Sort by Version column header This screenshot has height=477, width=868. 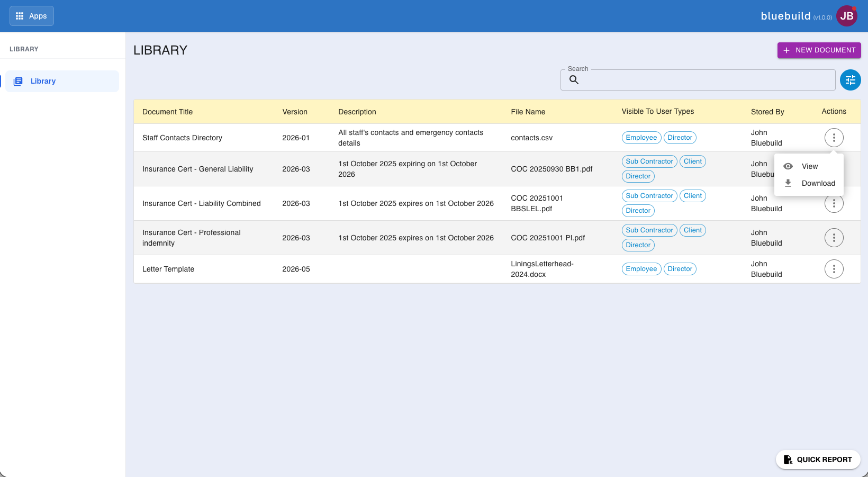[x=295, y=112]
